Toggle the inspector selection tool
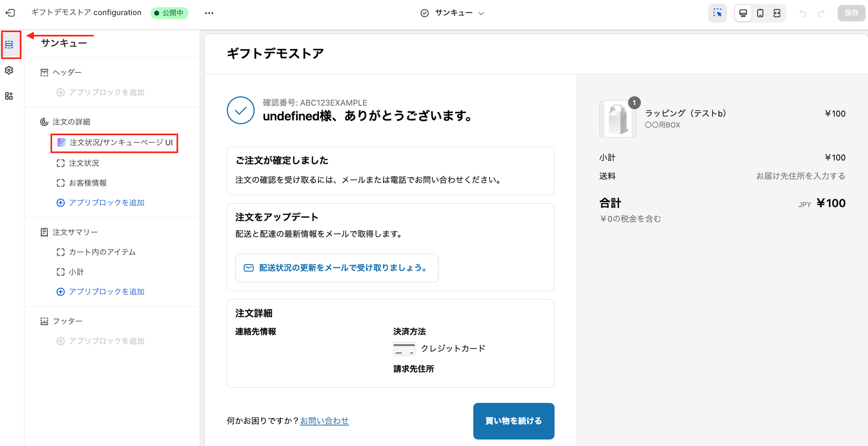This screenshot has height=446, width=868. click(x=717, y=13)
